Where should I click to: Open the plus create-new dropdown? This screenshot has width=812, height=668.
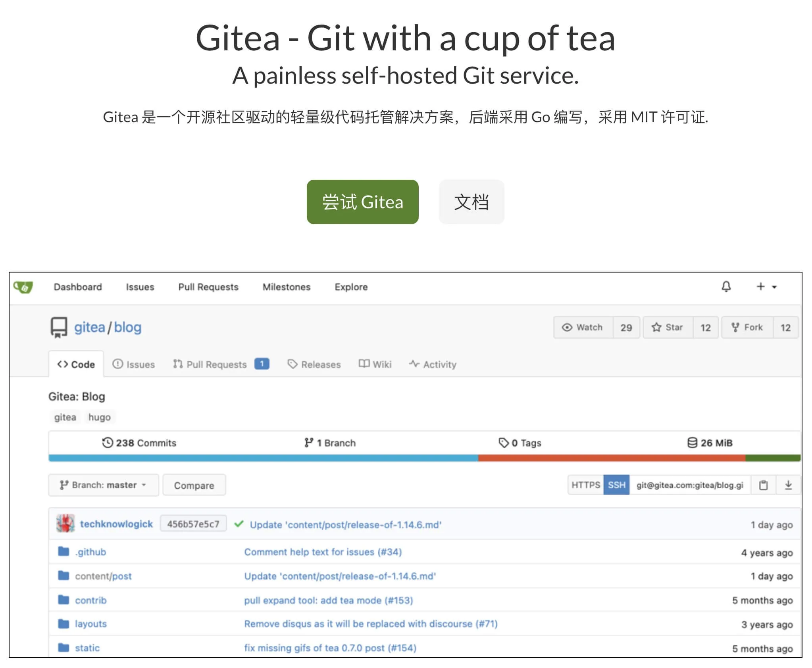click(x=766, y=286)
